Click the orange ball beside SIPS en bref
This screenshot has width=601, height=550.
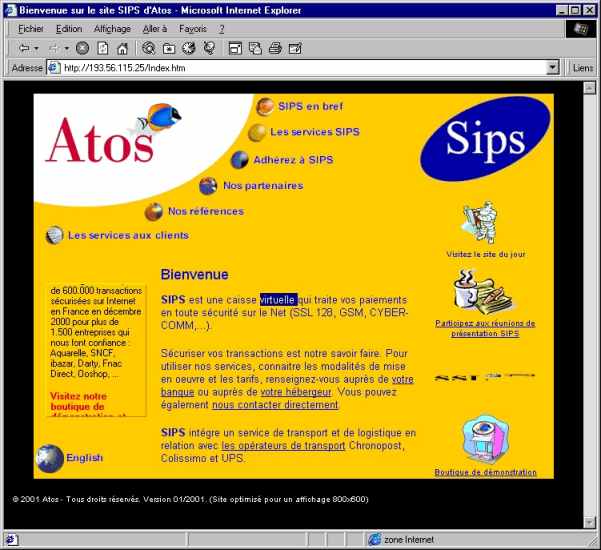[265, 106]
